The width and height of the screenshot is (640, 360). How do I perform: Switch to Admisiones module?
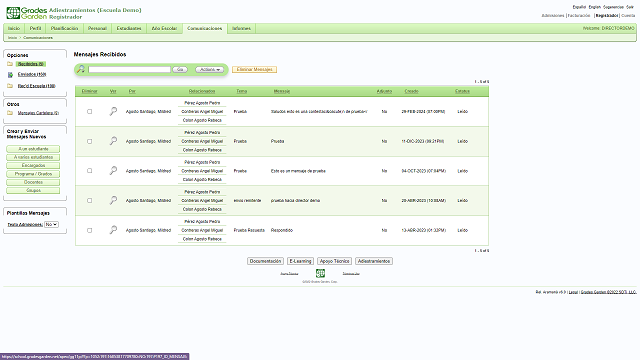553,16
